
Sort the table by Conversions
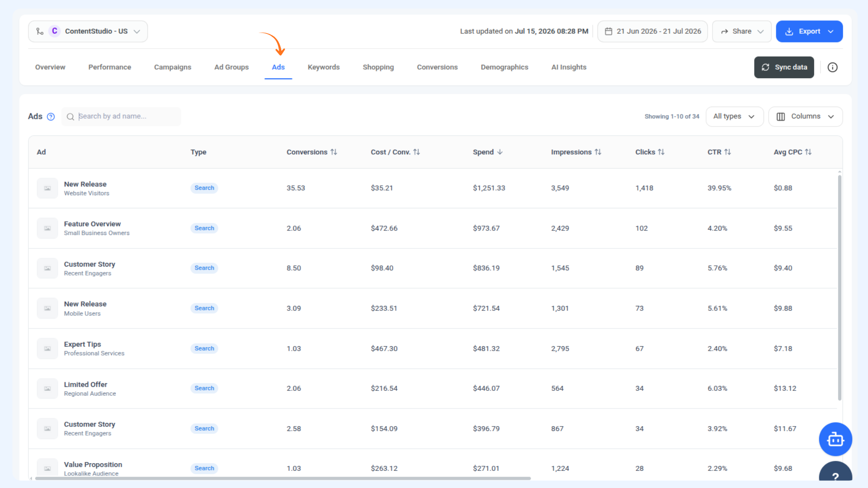334,152
